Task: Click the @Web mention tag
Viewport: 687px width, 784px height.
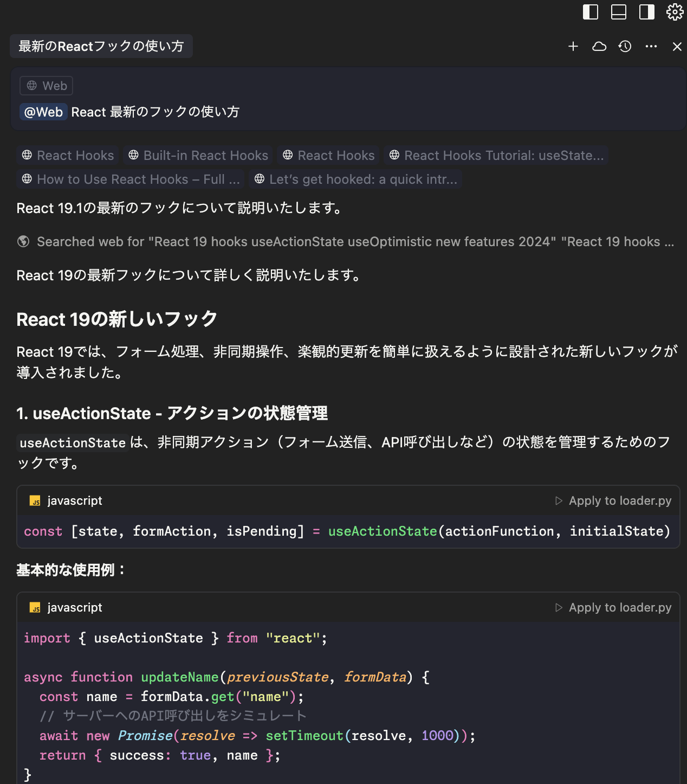Action: 43,112
